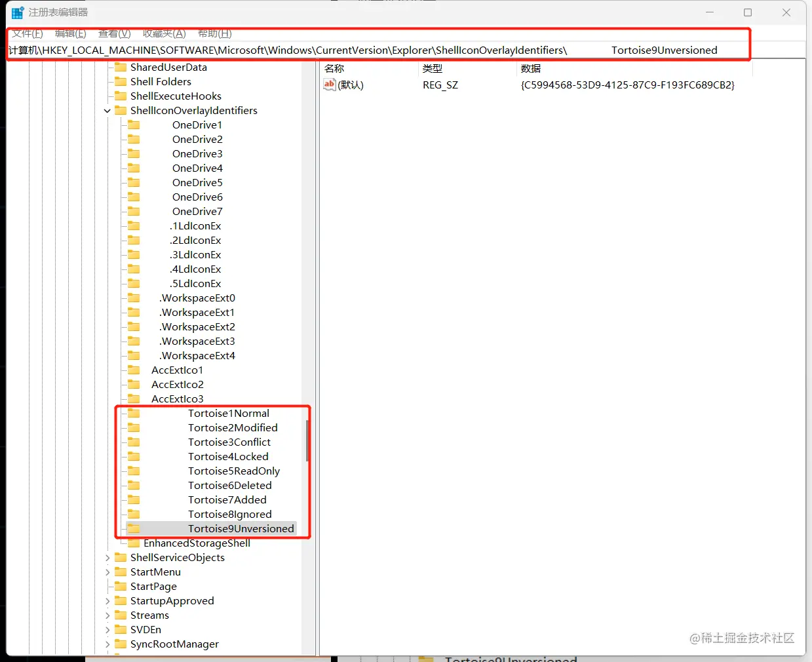
Task: Select the OneDrive3 key
Action: click(x=197, y=153)
